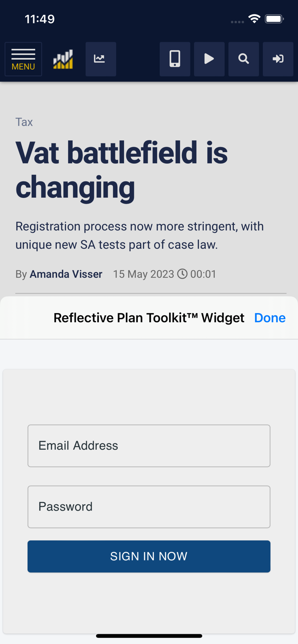Tap the mobile phone icon
This screenshot has height=644, width=298.
(175, 59)
